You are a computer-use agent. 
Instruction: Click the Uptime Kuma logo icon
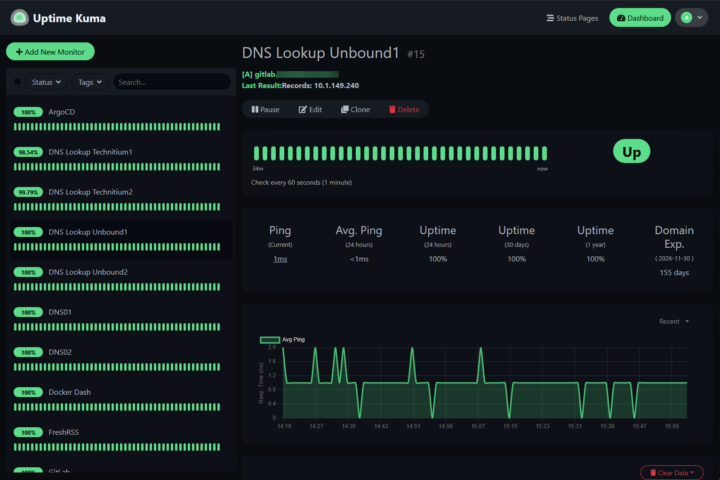coord(19,18)
